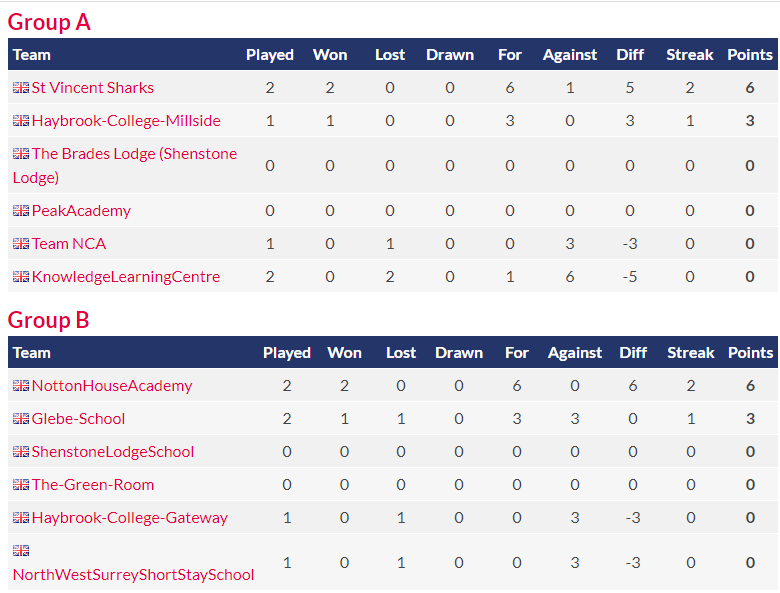This screenshot has height=593, width=780.
Task: Click the flag icon beside St Vincent Sharks
Action: coord(21,88)
